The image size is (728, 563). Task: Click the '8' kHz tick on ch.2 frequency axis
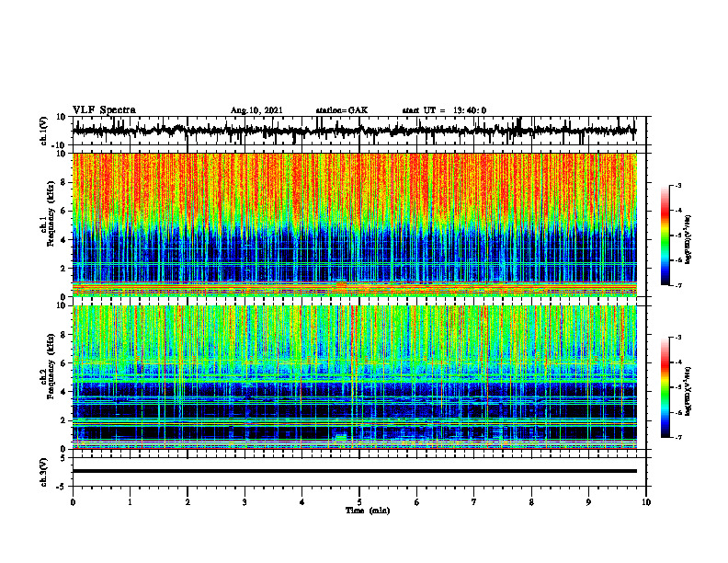[x=64, y=335]
